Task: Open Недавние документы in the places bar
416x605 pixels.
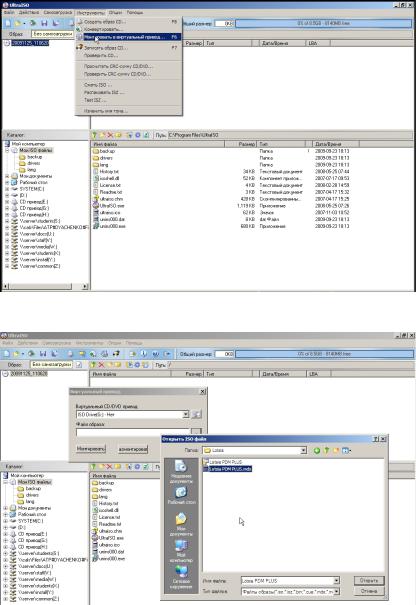Action: click(x=181, y=472)
